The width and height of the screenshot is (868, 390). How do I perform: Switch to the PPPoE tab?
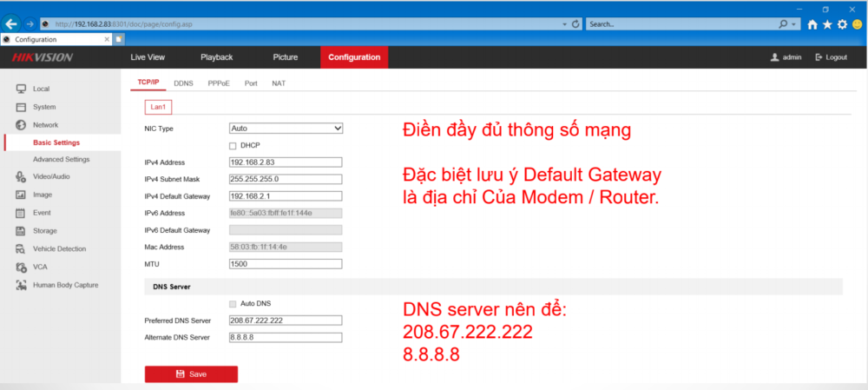pyautogui.click(x=219, y=83)
